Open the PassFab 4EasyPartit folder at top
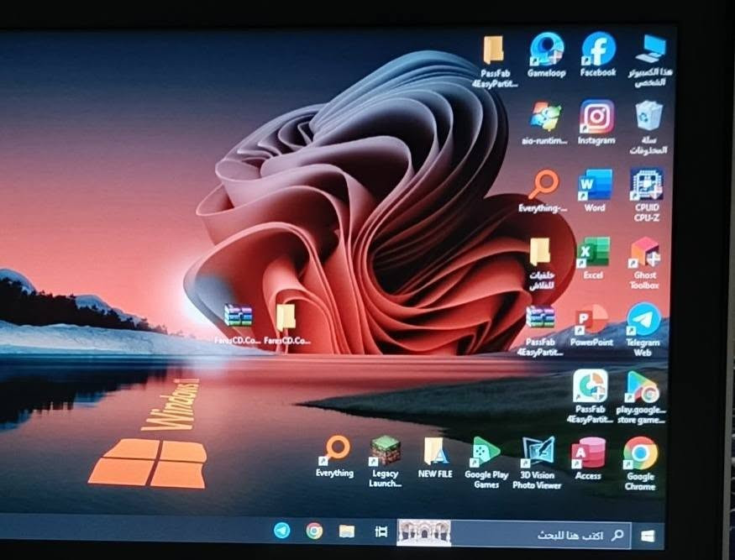 495,61
